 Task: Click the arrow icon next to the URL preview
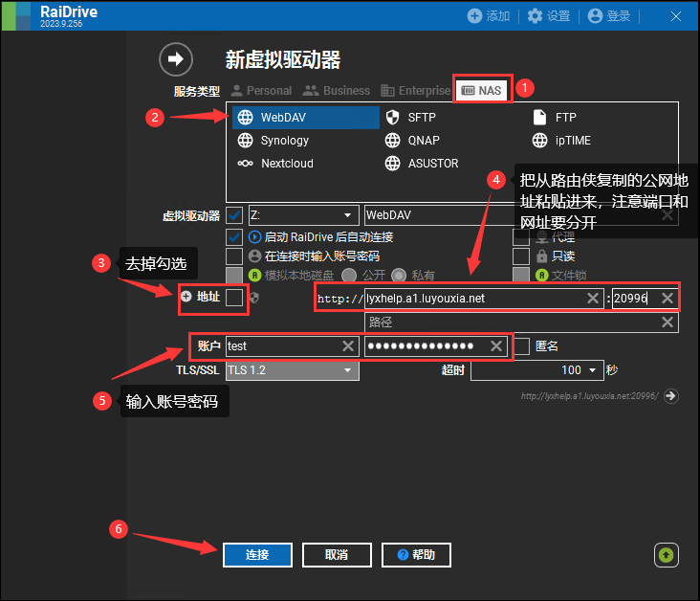[x=671, y=396]
